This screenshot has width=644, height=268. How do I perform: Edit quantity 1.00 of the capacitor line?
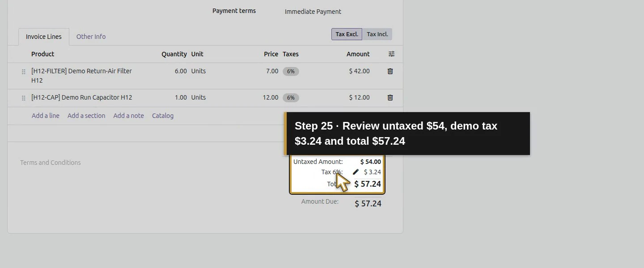coord(181,97)
